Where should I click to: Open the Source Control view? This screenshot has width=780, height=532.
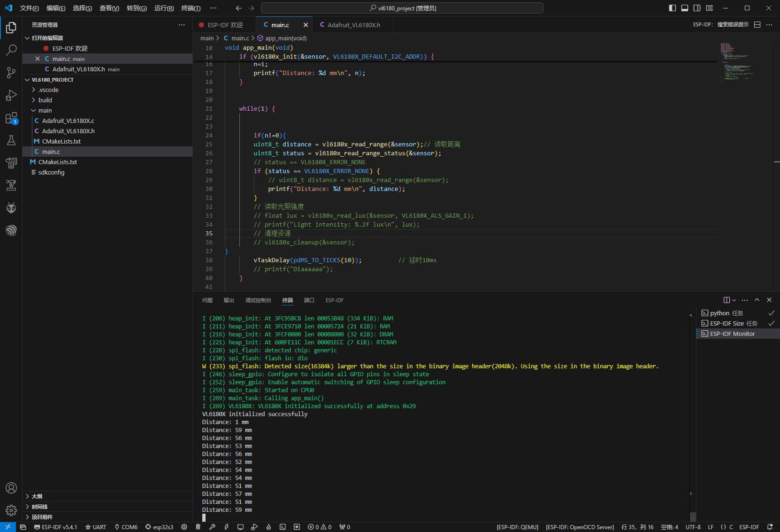click(x=11, y=73)
